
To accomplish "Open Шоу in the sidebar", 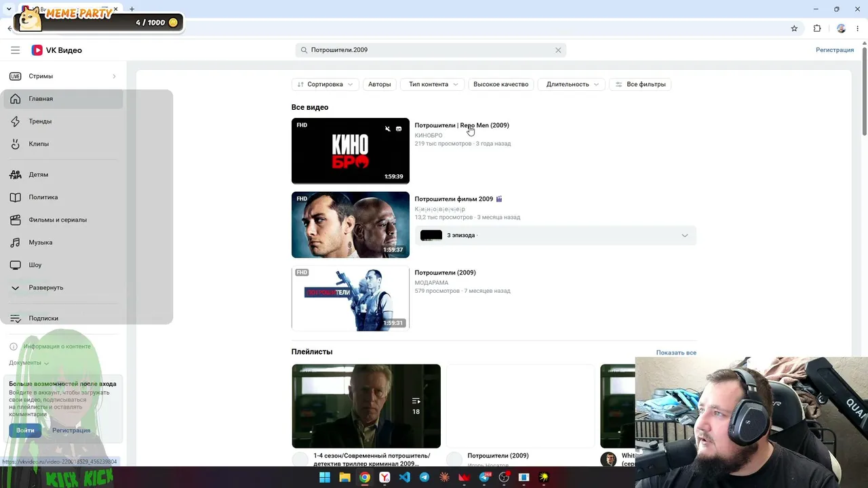I will (62, 265).
